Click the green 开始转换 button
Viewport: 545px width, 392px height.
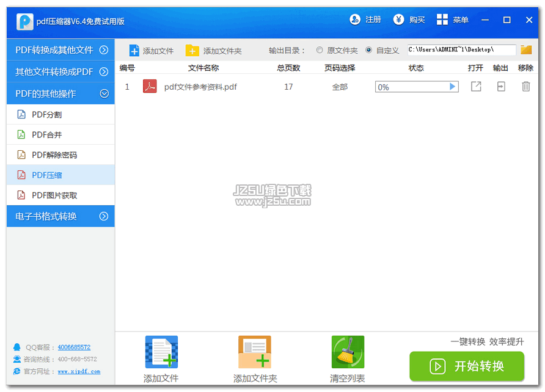[467, 366]
